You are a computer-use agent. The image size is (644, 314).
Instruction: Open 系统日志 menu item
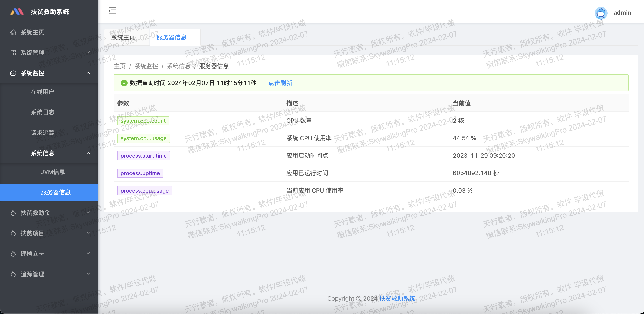pyautogui.click(x=49, y=112)
